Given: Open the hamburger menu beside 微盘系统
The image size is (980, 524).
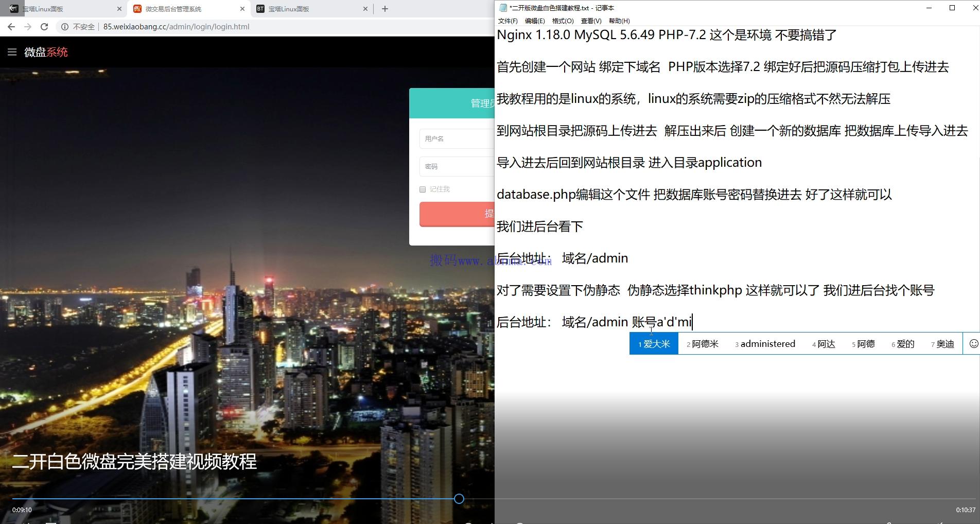Looking at the screenshot, I should click(12, 52).
